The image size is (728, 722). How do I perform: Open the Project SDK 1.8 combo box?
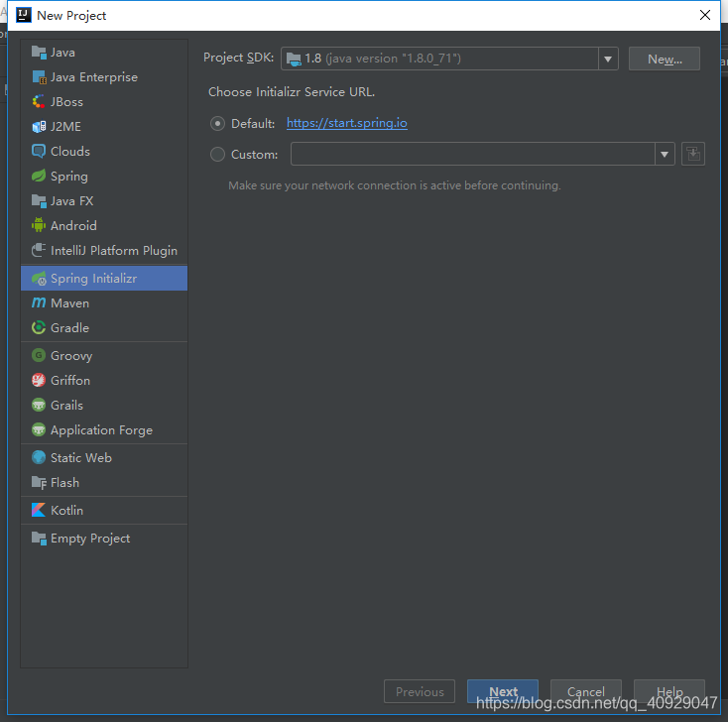[449, 59]
